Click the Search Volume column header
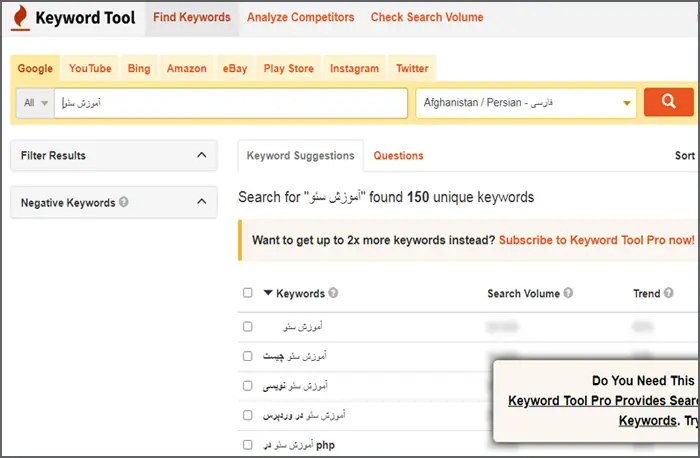 pyautogui.click(x=523, y=293)
